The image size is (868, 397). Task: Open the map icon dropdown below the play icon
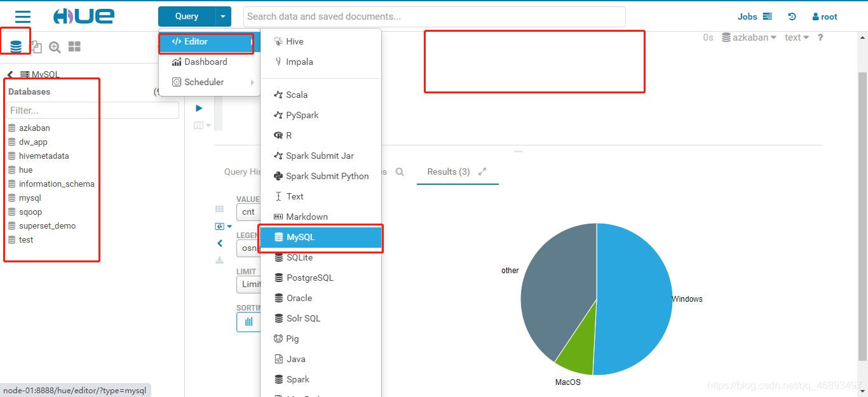pyautogui.click(x=203, y=125)
